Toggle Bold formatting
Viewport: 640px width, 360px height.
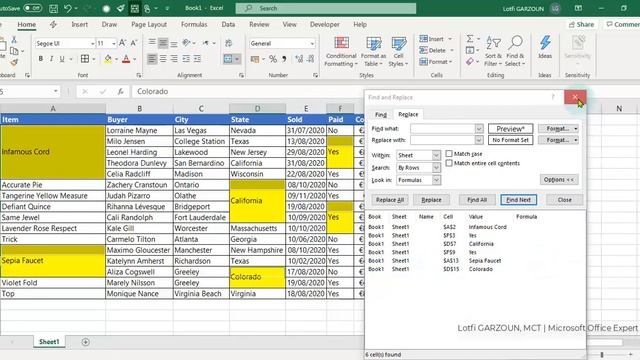tap(40, 59)
